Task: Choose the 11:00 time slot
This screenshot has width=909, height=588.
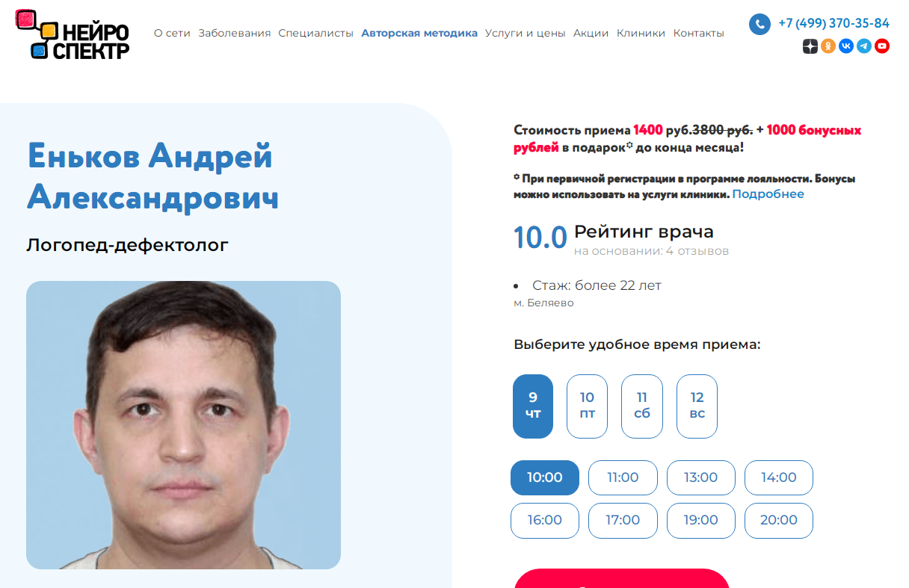Action: [x=623, y=477]
